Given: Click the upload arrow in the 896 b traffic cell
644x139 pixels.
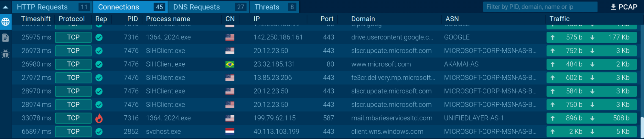Looking at the screenshot, I should coord(552,118).
